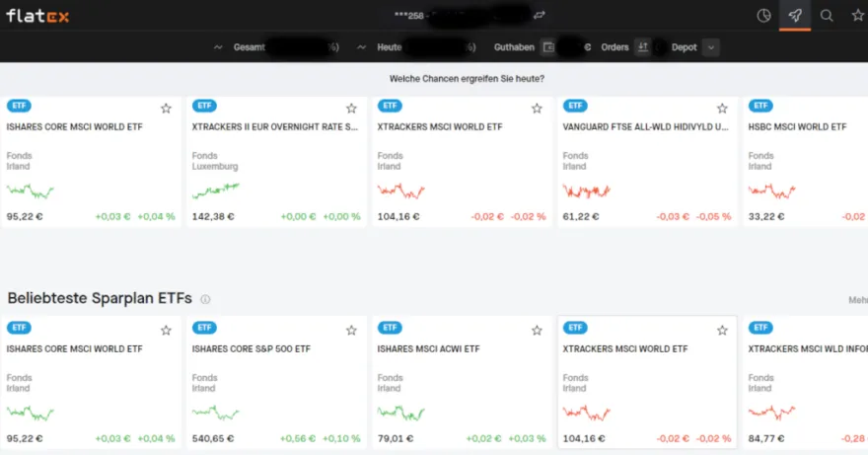Click the account number ***258 text
Image resolution: width=868 pixels, height=455 pixels.
(x=409, y=16)
